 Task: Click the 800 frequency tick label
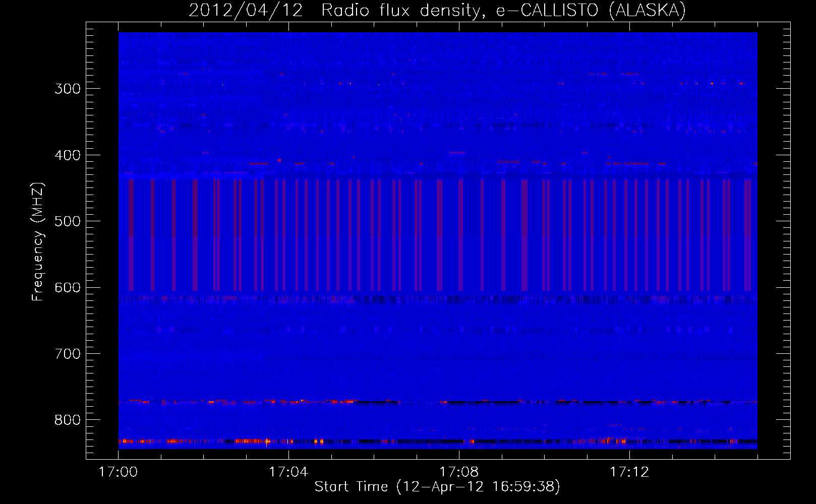(68, 420)
